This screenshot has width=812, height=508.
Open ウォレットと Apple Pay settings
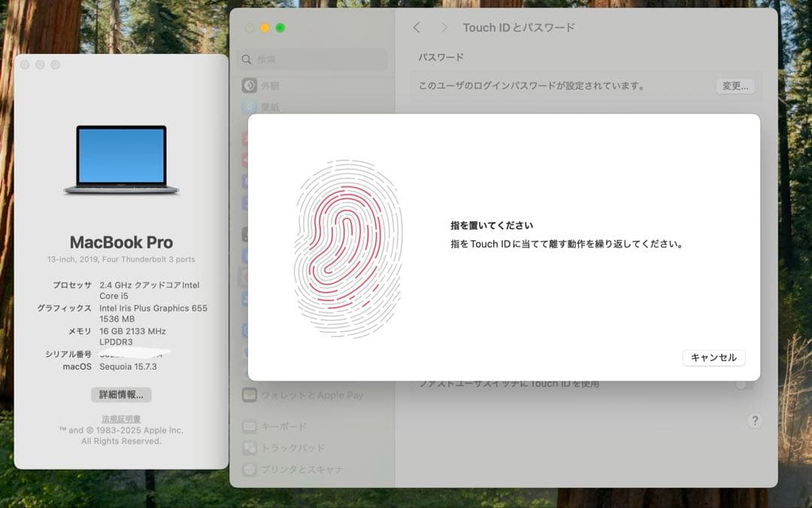[301, 394]
